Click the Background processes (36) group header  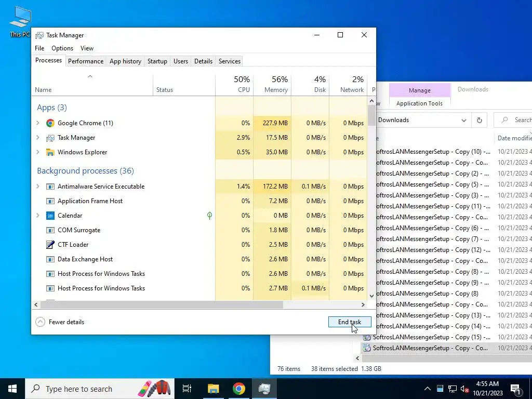(x=86, y=170)
